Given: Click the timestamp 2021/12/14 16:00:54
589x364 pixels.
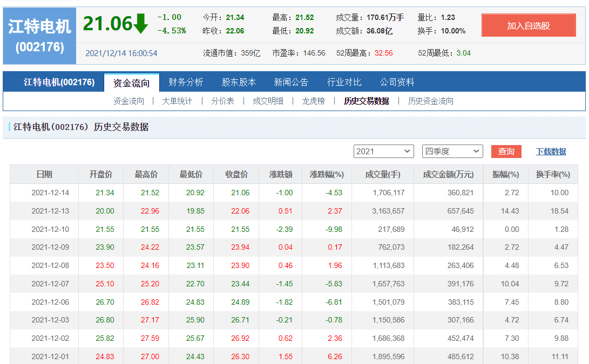Looking at the screenshot, I should click(x=121, y=53).
